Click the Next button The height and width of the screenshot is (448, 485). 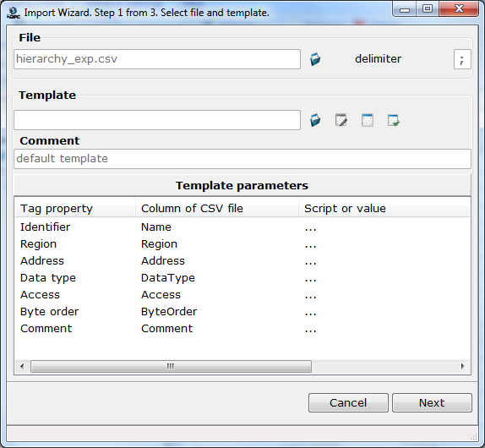(x=432, y=403)
